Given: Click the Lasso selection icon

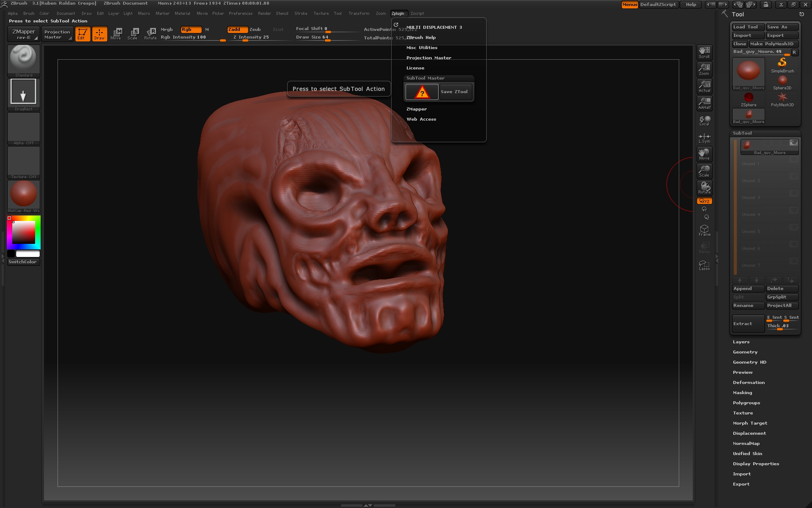Looking at the screenshot, I should 704,265.
